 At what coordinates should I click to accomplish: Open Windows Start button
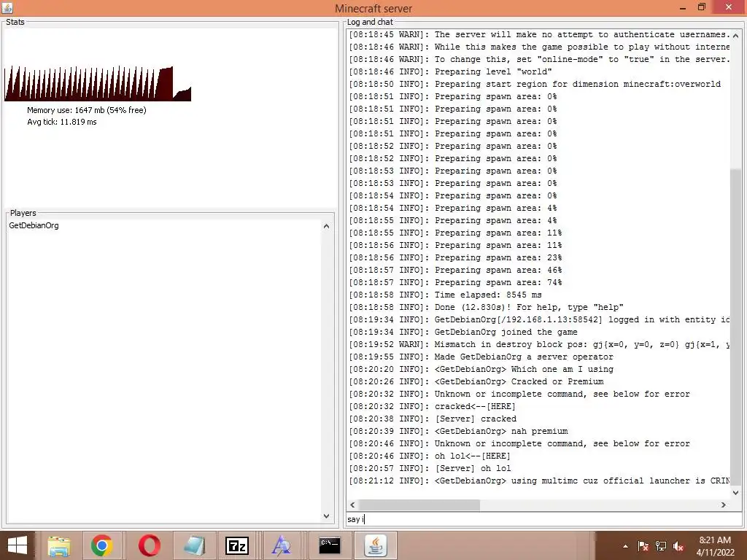tap(18, 545)
